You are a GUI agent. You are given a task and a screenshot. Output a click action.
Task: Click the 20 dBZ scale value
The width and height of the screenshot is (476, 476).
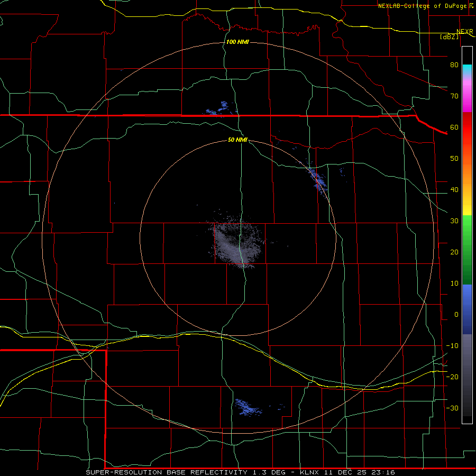[454, 252]
